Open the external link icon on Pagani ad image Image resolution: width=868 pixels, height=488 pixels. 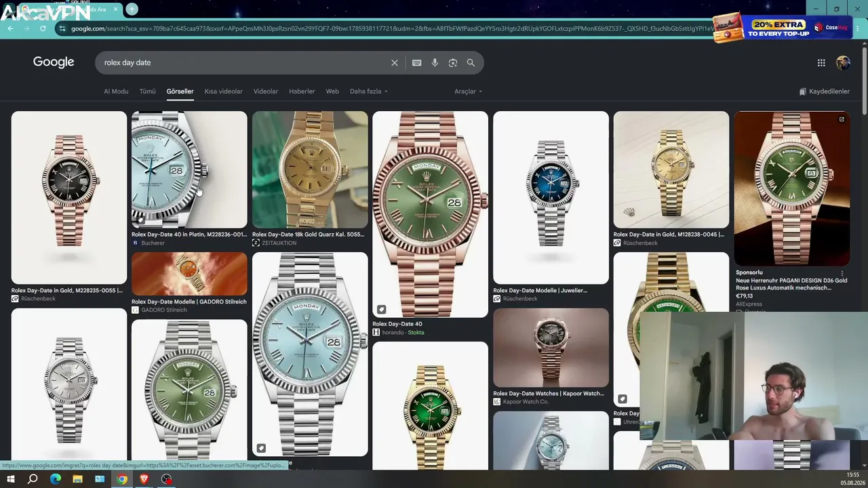click(x=842, y=119)
